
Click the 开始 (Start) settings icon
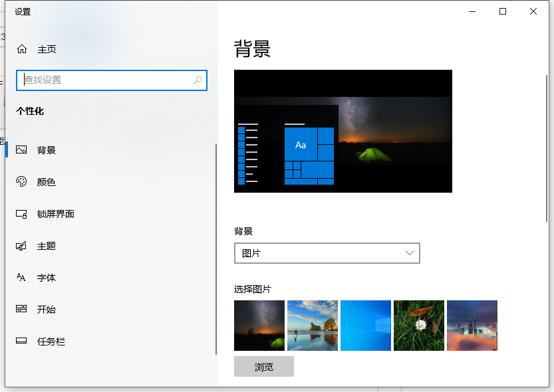(21, 310)
